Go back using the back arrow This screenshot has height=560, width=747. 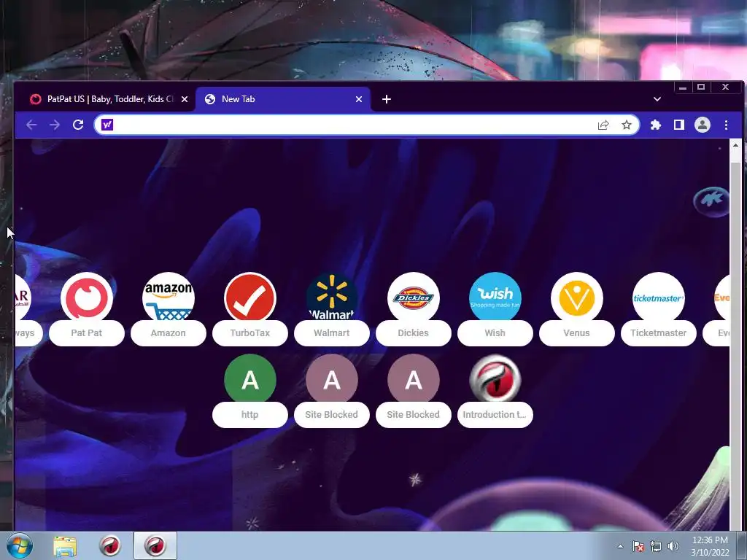tap(31, 125)
